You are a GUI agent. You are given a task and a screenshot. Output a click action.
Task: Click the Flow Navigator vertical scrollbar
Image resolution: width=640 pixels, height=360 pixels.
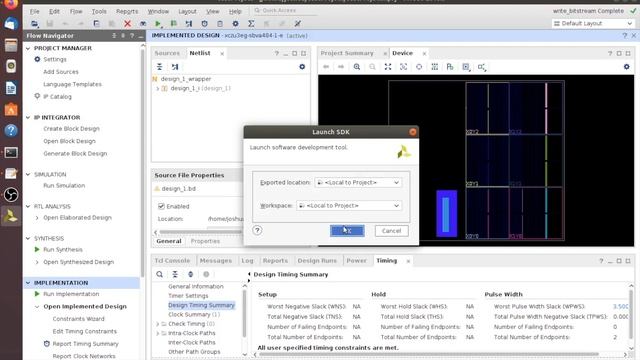tap(142, 163)
